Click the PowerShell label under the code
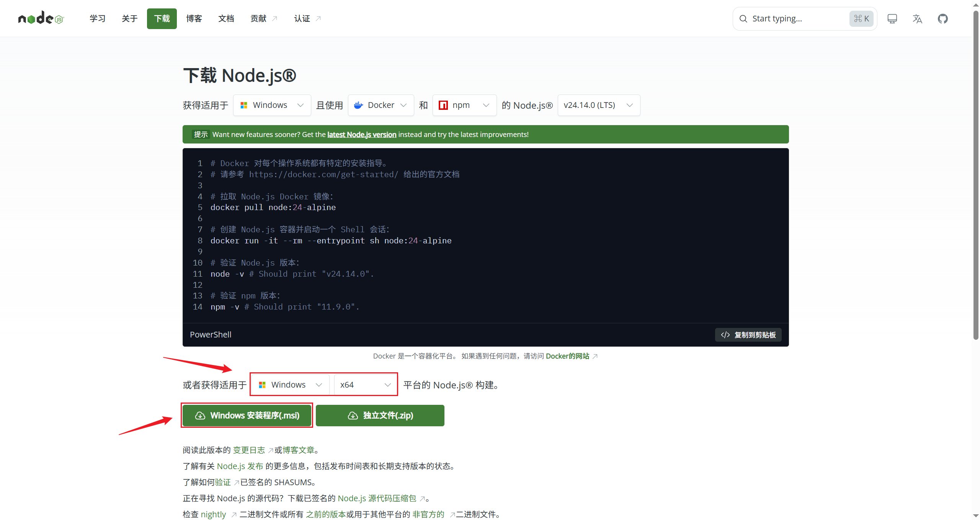The width and height of the screenshot is (980, 520). pyautogui.click(x=211, y=335)
